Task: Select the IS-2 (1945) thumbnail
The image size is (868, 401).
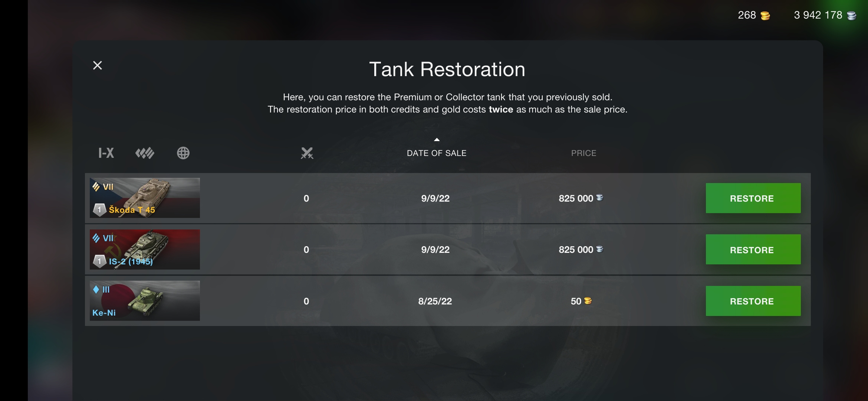Action: [145, 250]
